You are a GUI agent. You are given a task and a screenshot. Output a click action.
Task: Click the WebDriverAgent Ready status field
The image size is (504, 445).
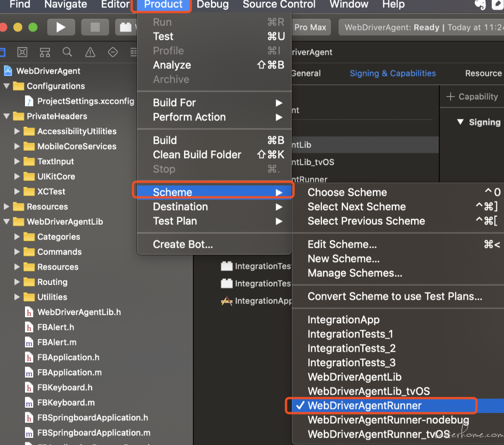(x=421, y=27)
